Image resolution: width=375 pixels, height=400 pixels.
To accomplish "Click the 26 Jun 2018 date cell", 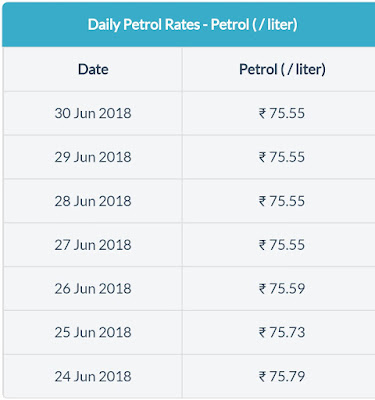I will (x=93, y=289).
